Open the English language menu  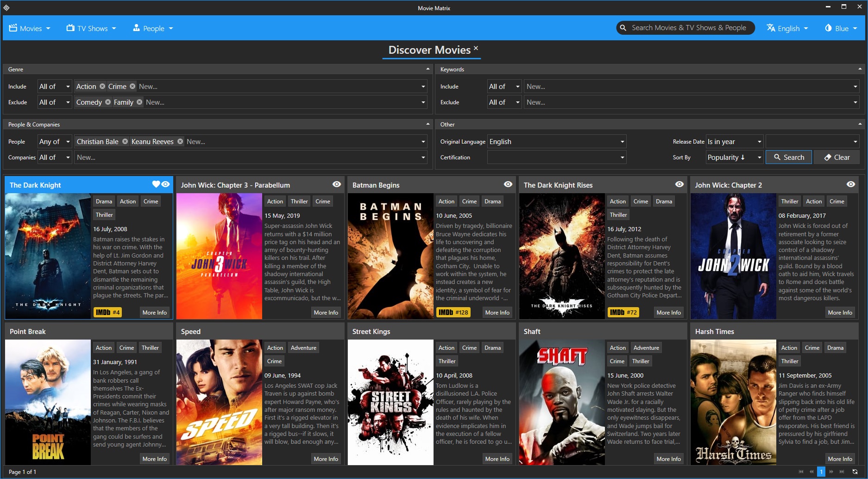click(x=787, y=28)
